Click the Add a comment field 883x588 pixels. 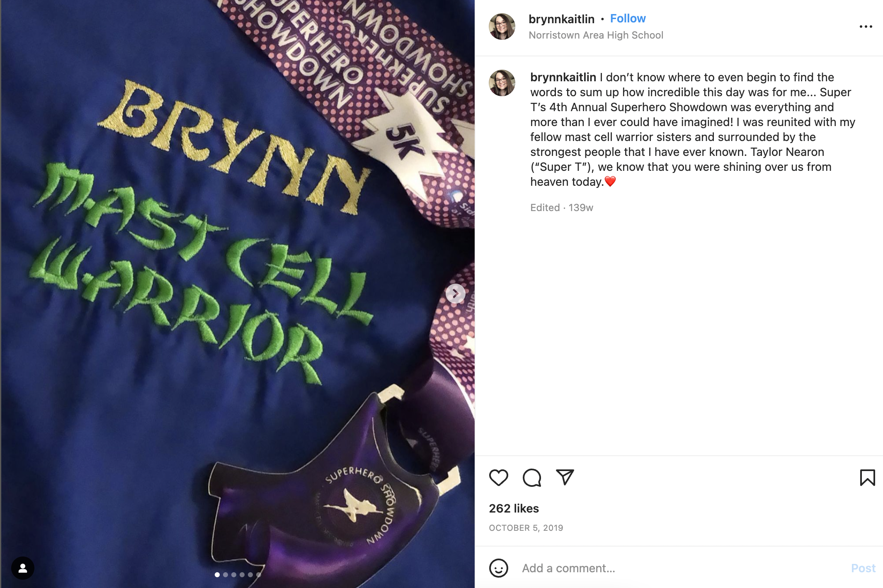(x=680, y=568)
